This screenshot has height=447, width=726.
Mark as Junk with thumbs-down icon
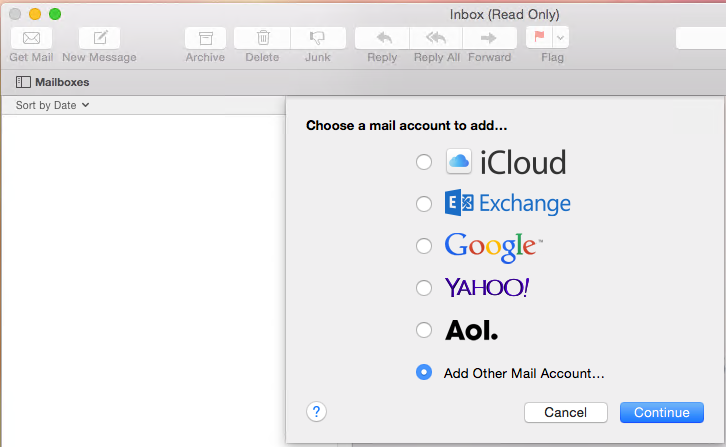click(318, 38)
